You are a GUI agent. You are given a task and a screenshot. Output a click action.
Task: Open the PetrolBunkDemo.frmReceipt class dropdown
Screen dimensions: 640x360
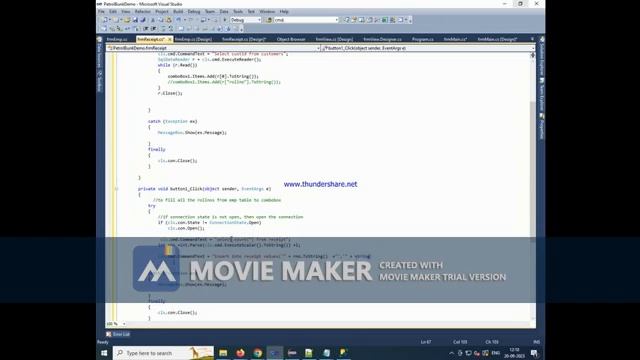click(214, 48)
